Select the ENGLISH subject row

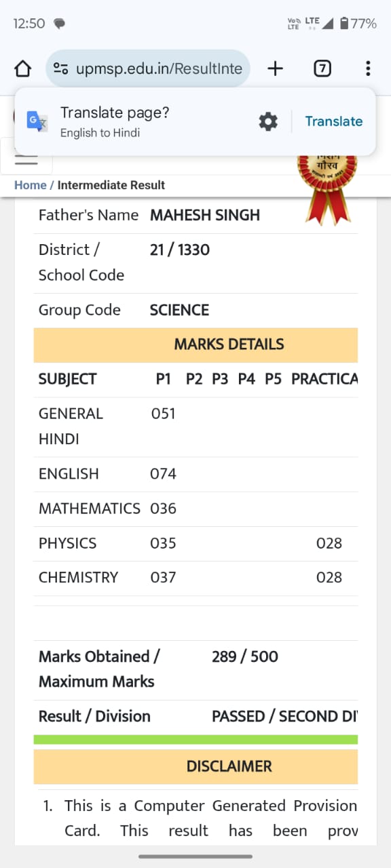(x=195, y=474)
